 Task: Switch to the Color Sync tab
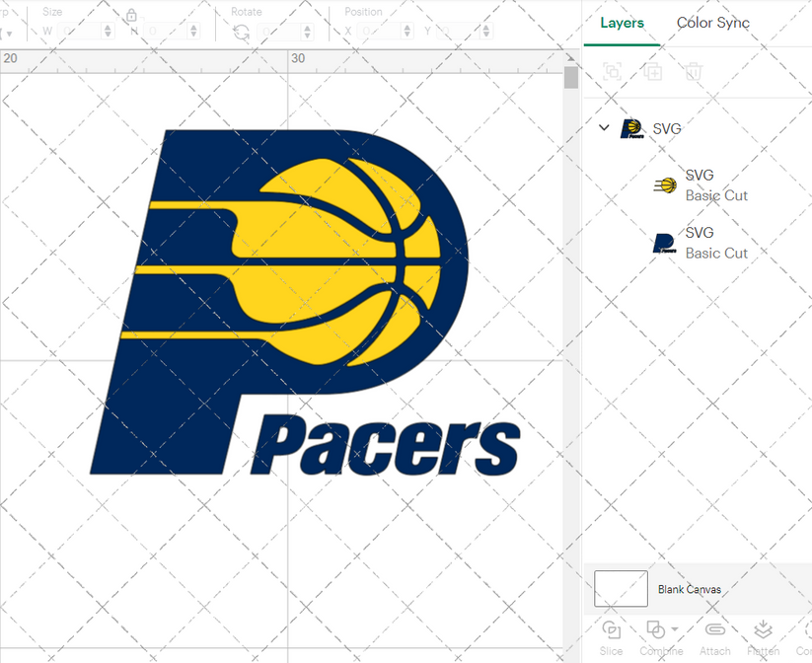point(712,23)
